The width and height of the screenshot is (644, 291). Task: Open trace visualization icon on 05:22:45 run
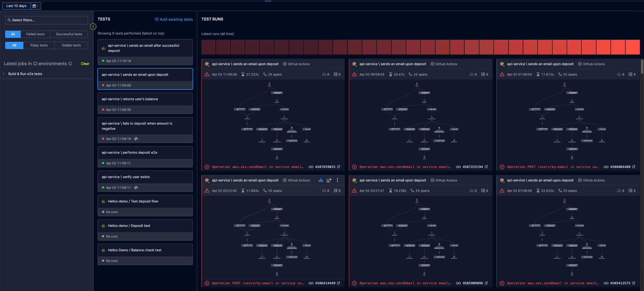pyautogui.click(x=321, y=180)
